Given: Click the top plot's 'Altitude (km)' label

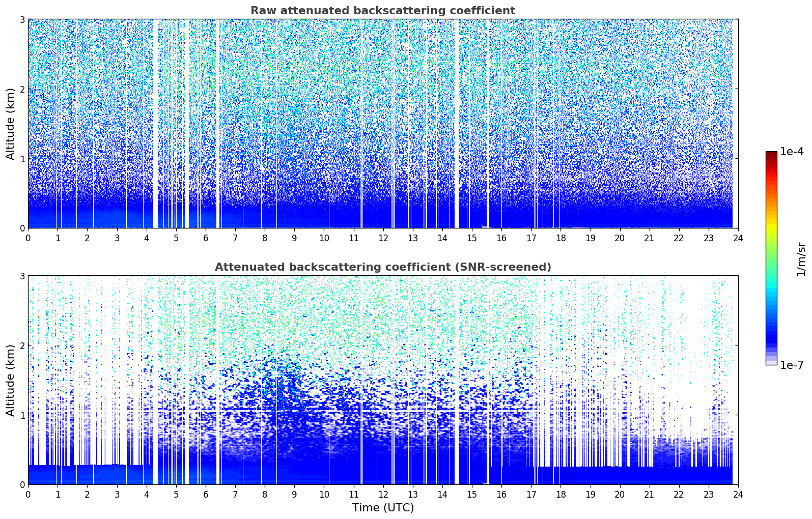Looking at the screenshot, I should (x=11, y=124).
